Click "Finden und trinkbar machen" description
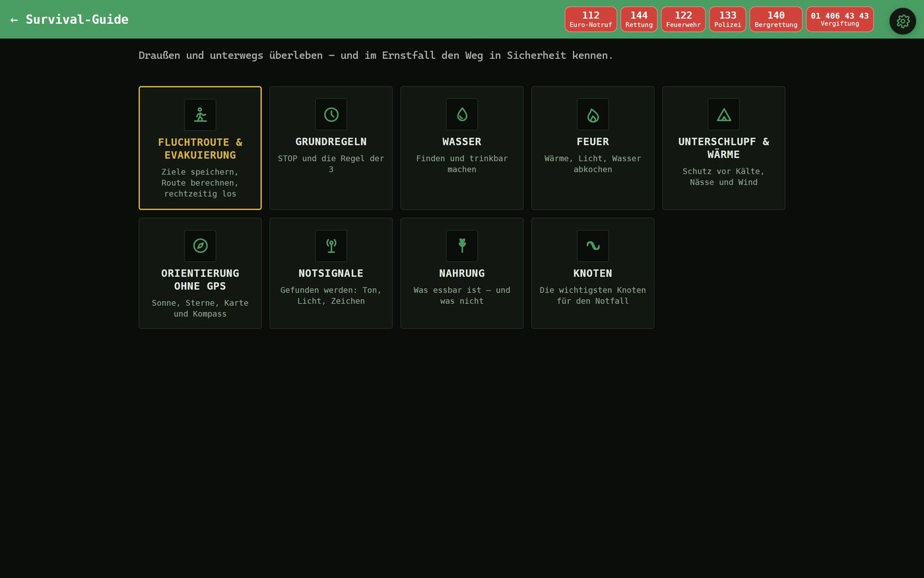Viewport: 924px width, 578px height. point(461,164)
